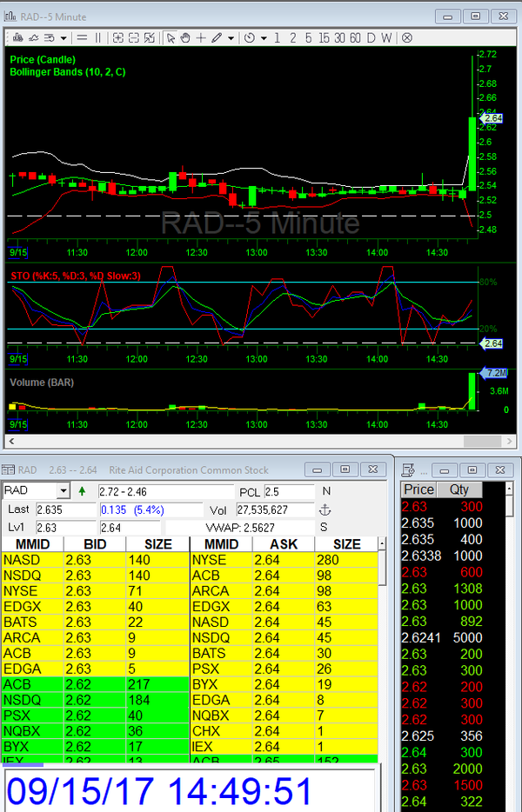Image resolution: width=522 pixels, height=812 pixels.
Task: Expand the clock time period dropdown arrow
Action: point(263,37)
